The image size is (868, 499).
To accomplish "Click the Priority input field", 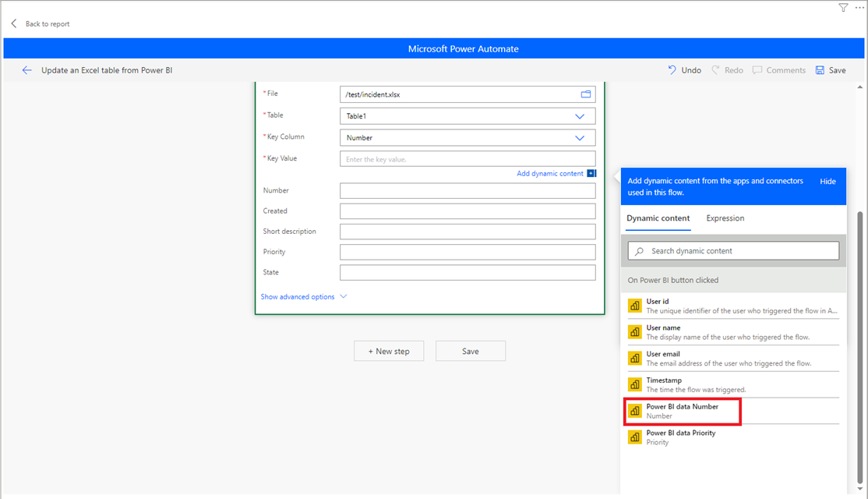I will click(468, 252).
